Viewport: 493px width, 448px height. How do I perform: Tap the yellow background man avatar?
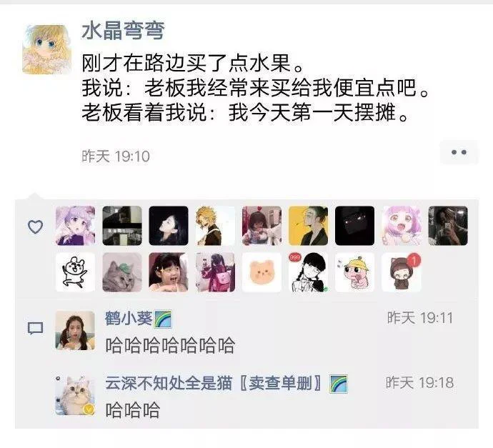tap(308, 226)
